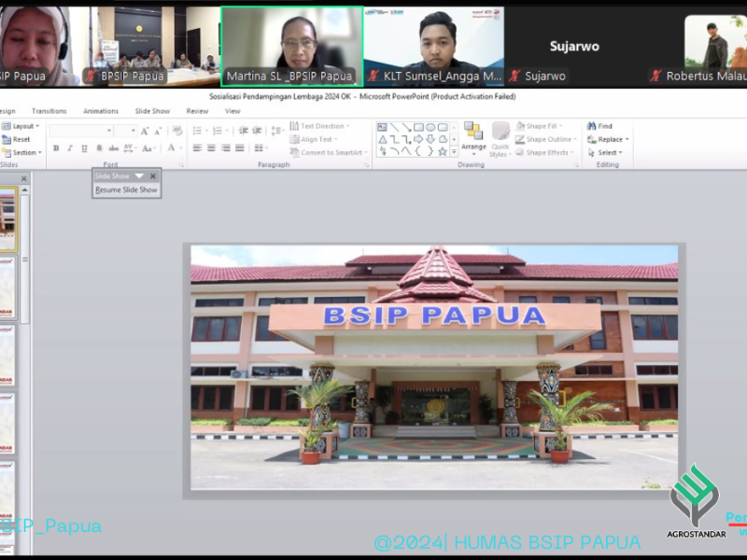Click the bullets list icon
The height and width of the screenshot is (560, 747).
(x=197, y=132)
